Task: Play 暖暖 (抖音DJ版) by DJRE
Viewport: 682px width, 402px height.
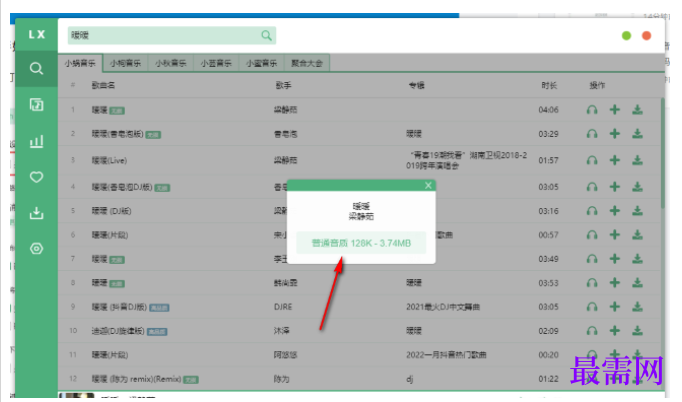Action: (592, 307)
